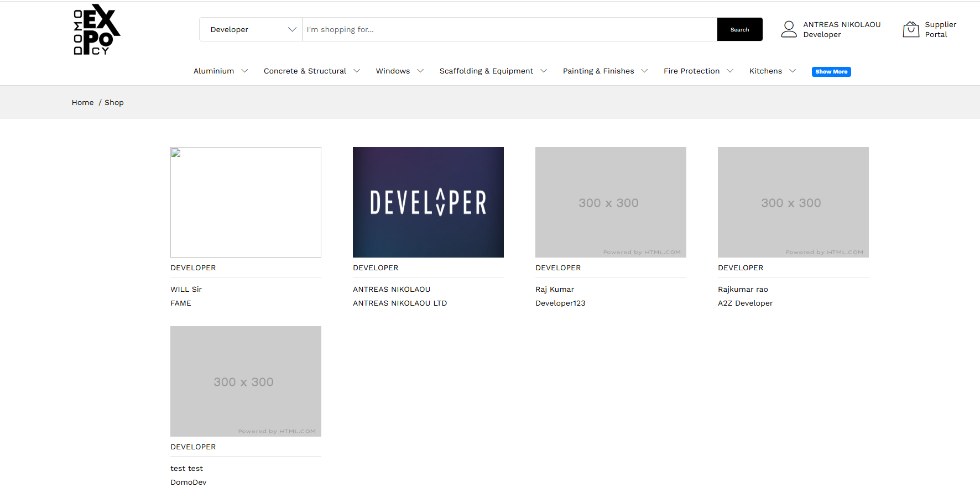Click the Supplier Portal shopping bag icon

[x=911, y=29]
